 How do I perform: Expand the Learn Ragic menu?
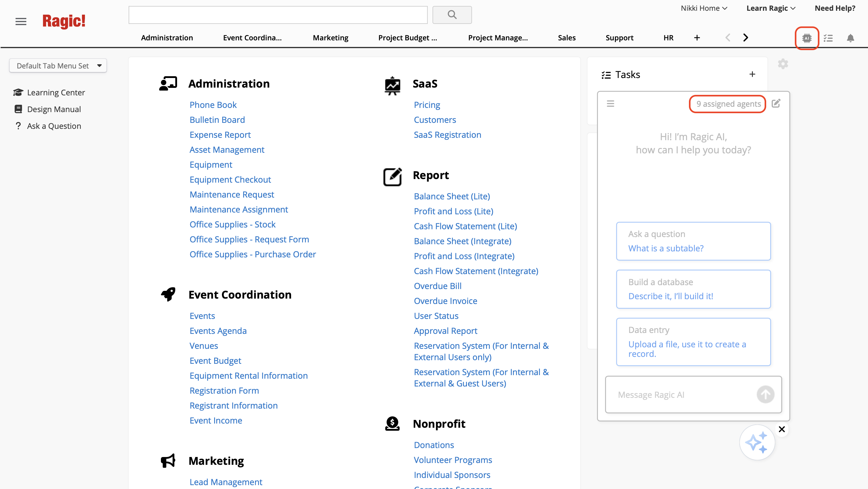coord(770,8)
